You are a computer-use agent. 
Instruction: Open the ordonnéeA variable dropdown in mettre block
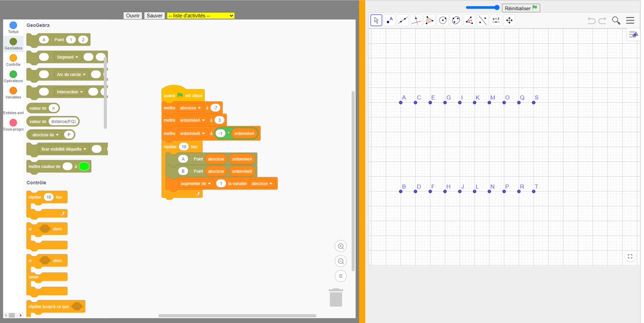[193, 120]
